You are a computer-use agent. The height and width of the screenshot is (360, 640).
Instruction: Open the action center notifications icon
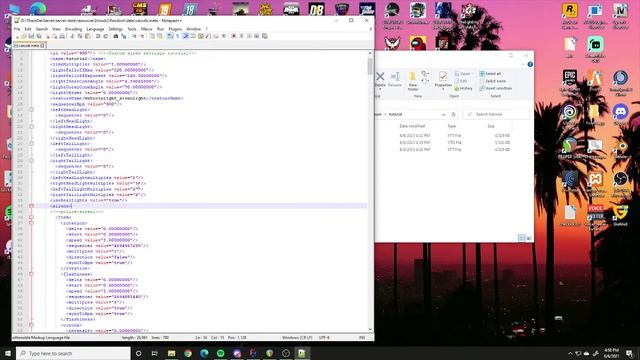[630, 353]
